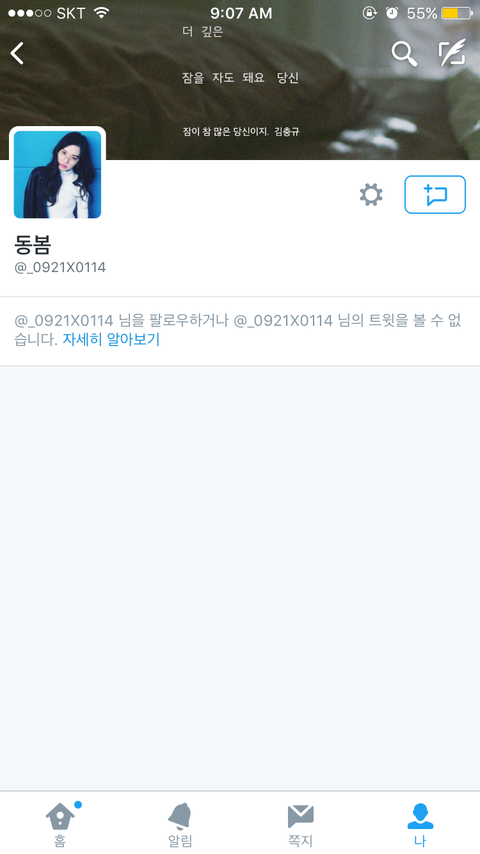This screenshot has height=854, width=480.
Task: Tap the back arrow icon
Action: click(17, 53)
